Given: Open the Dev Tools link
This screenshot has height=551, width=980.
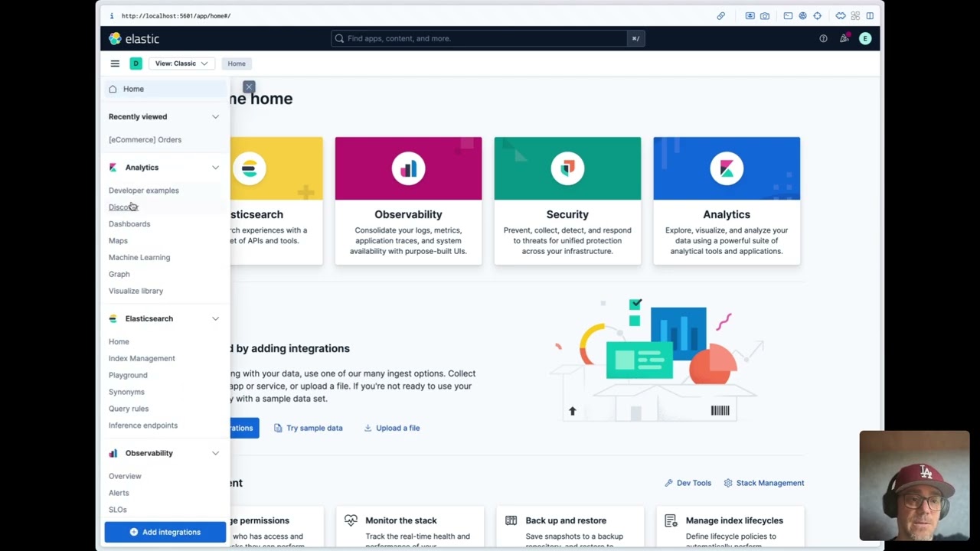Looking at the screenshot, I should 688,483.
